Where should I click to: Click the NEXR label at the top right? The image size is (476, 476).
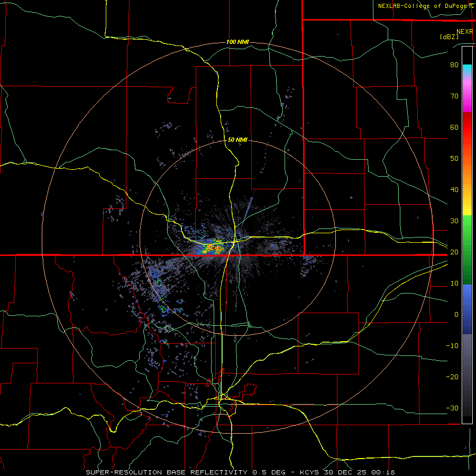pyautogui.click(x=465, y=32)
